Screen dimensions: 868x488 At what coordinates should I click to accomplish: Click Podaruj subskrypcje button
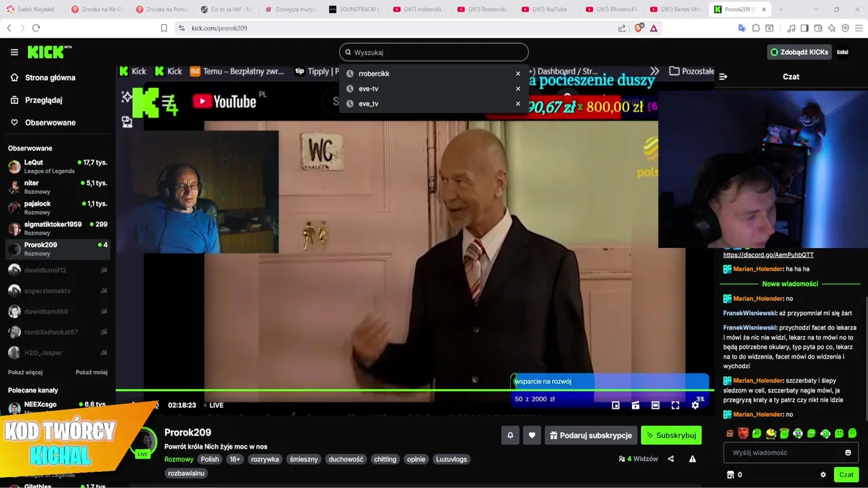click(x=590, y=435)
